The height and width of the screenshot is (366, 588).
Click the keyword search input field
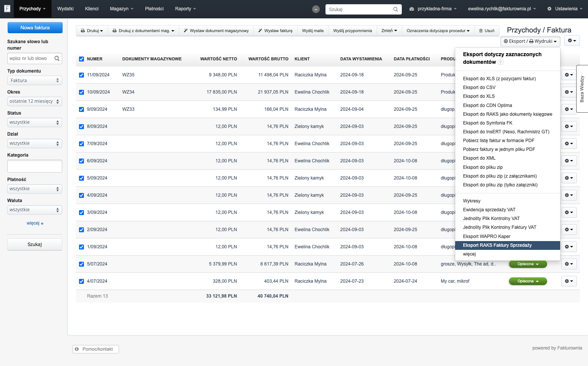click(x=35, y=58)
